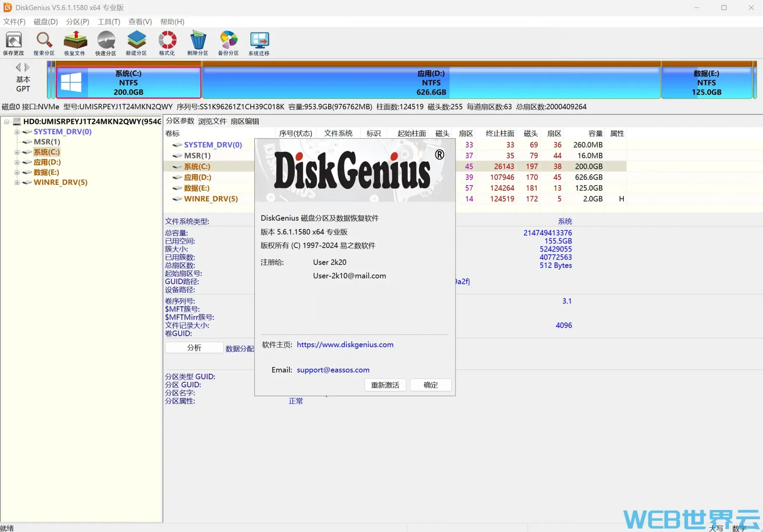Click the Save Changes (保存更改) toolbar icon
The width and height of the screenshot is (763, 532).
pos(13,43)
